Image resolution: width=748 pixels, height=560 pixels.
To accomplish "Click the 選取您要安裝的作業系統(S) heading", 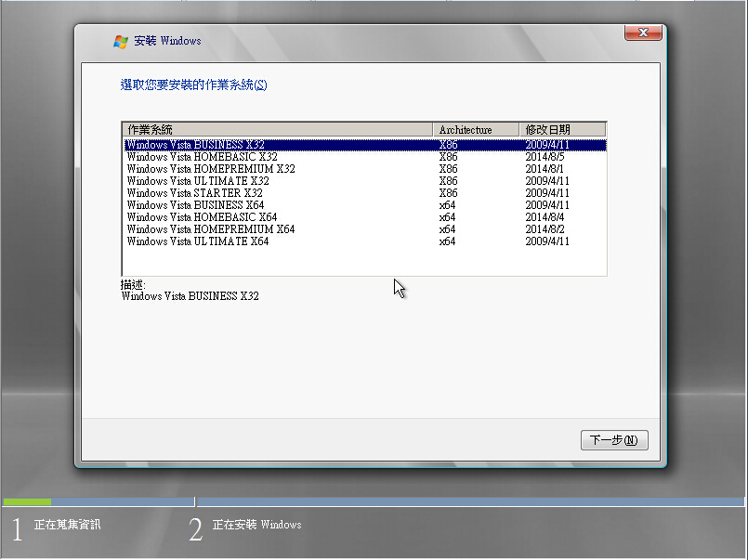I will coord(193,85).
